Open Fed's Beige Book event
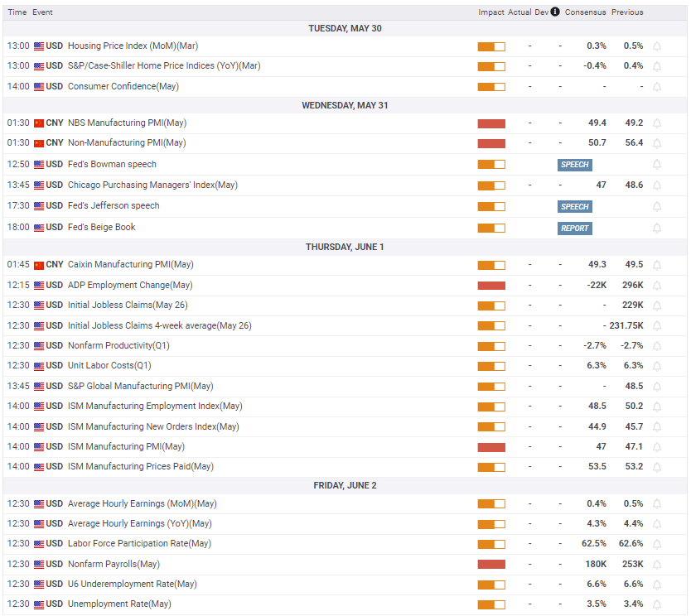The height and width of the screenshot is (616, 691). click(x=101, y=227)
